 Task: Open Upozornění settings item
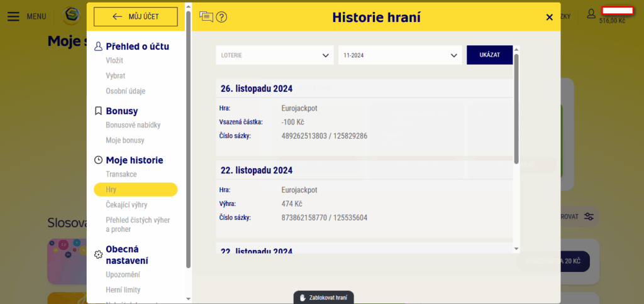(x=123, y=274)
